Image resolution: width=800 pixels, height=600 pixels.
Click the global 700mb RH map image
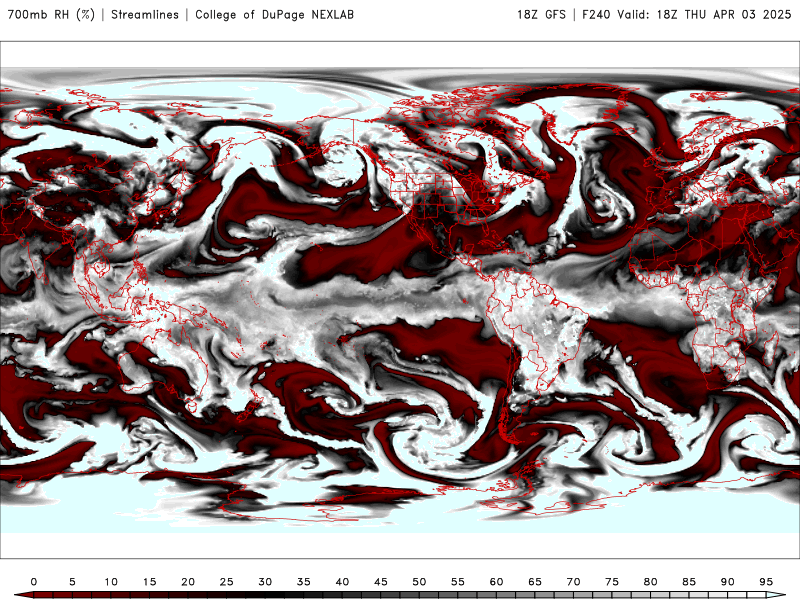click(400, 300)
